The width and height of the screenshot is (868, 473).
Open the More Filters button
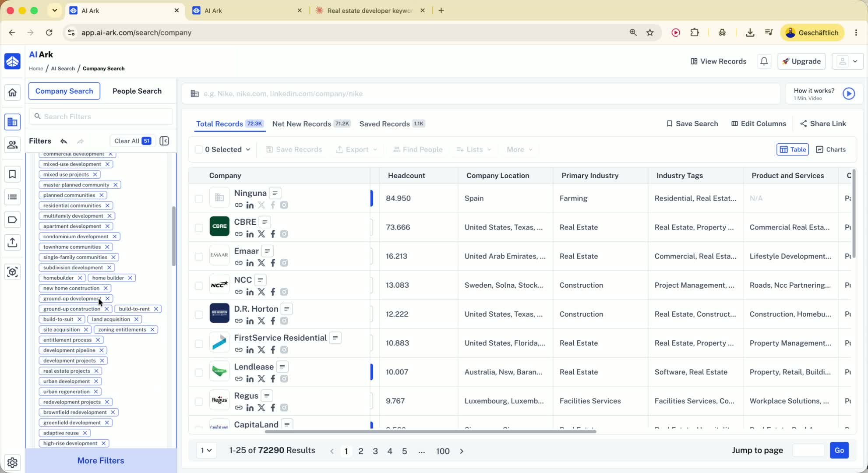(x=101, y=461)
